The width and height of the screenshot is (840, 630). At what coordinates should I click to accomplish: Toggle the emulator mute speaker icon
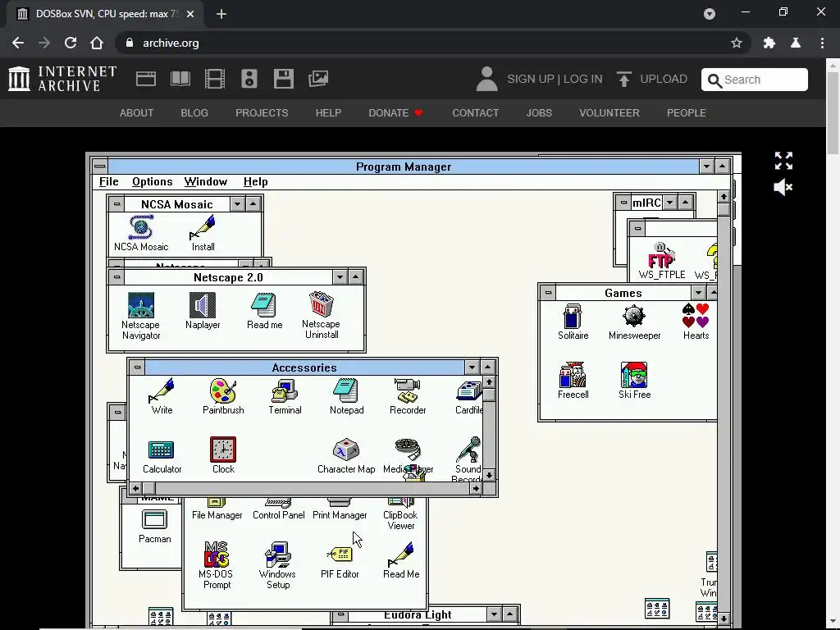click(x=783, y=188)
